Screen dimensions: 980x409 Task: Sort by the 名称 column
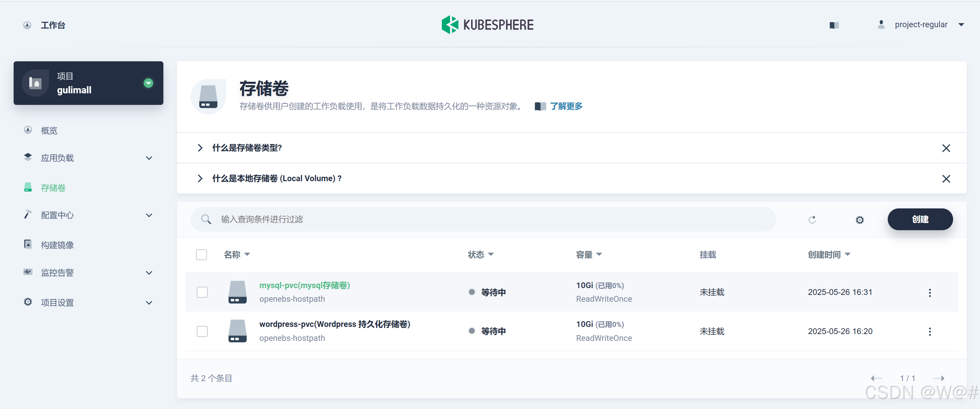point(237,254)
